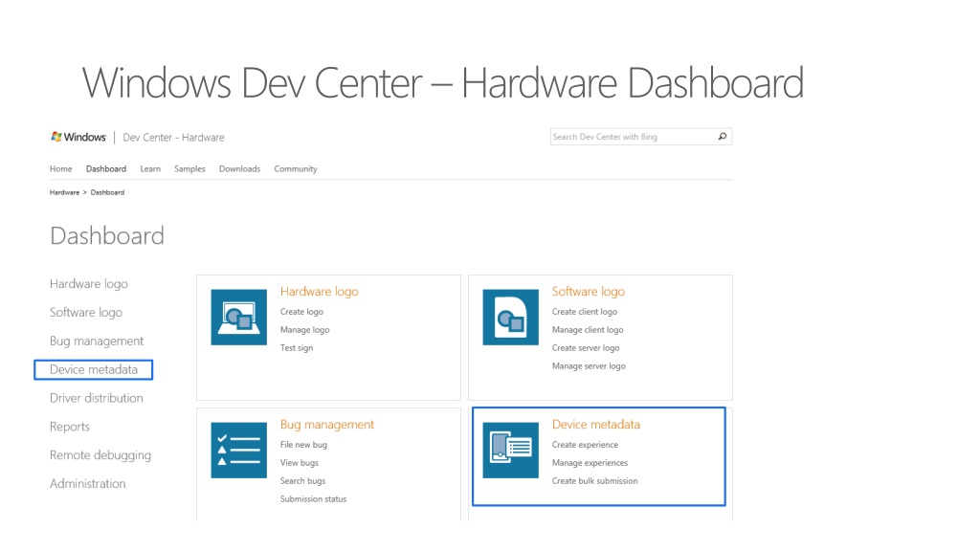Click the orange Device metadata tile heading
This screenshot has width=980, height=551.
click(x=596, y=424)
